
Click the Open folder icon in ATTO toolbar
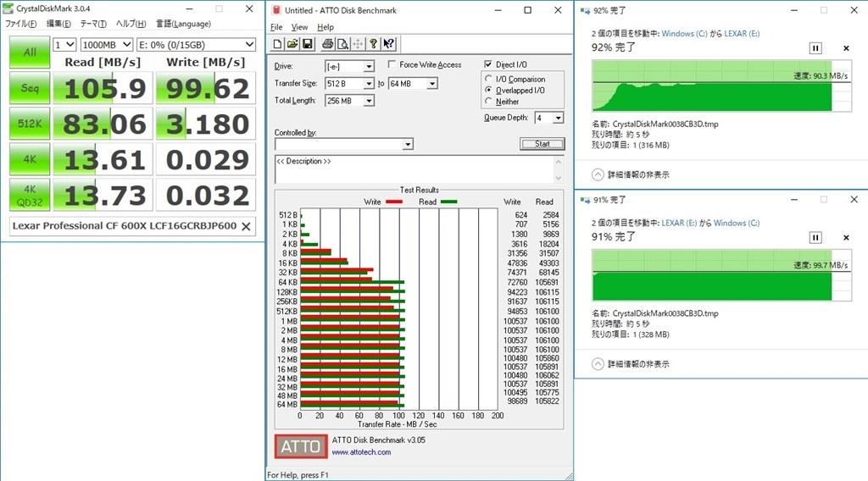[292, 44]
